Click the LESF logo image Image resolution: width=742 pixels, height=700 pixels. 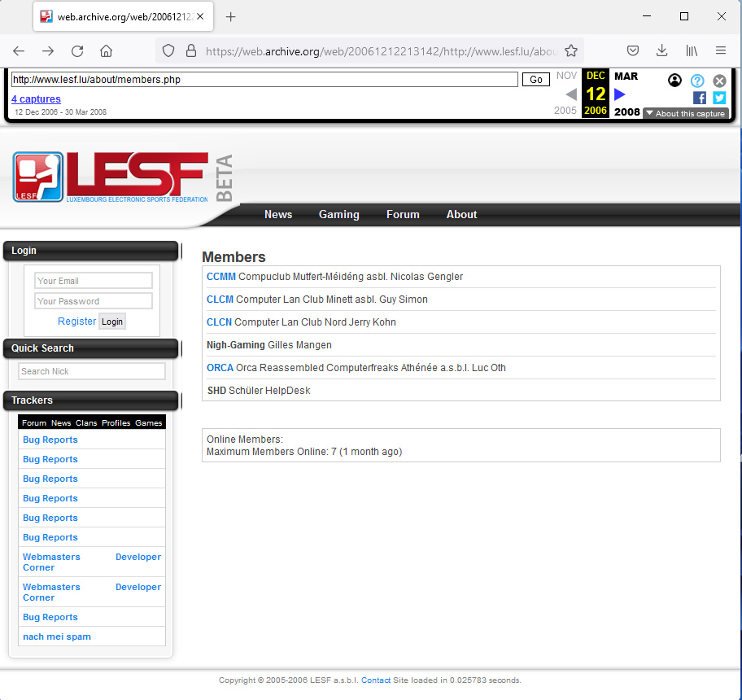click(x=111, y=177)
